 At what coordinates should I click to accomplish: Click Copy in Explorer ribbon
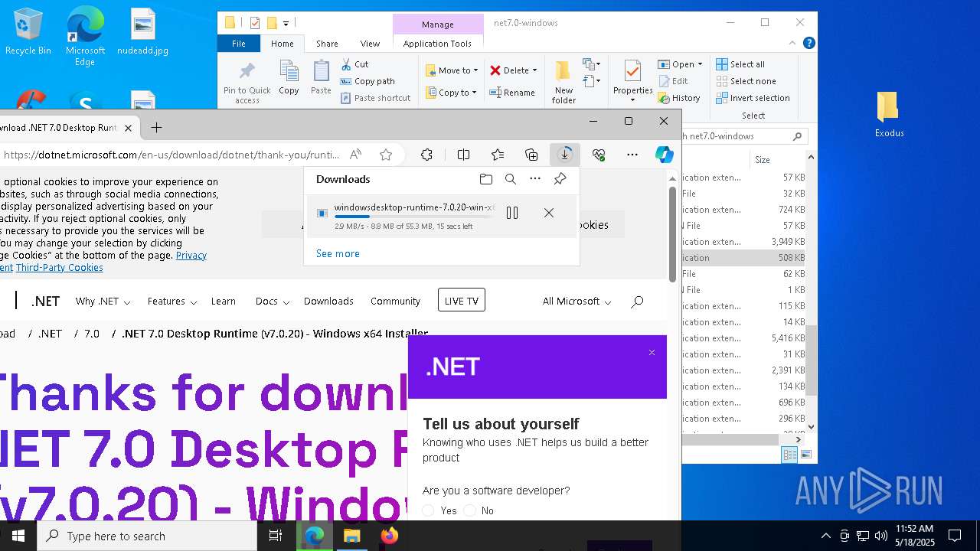point(289,78)
